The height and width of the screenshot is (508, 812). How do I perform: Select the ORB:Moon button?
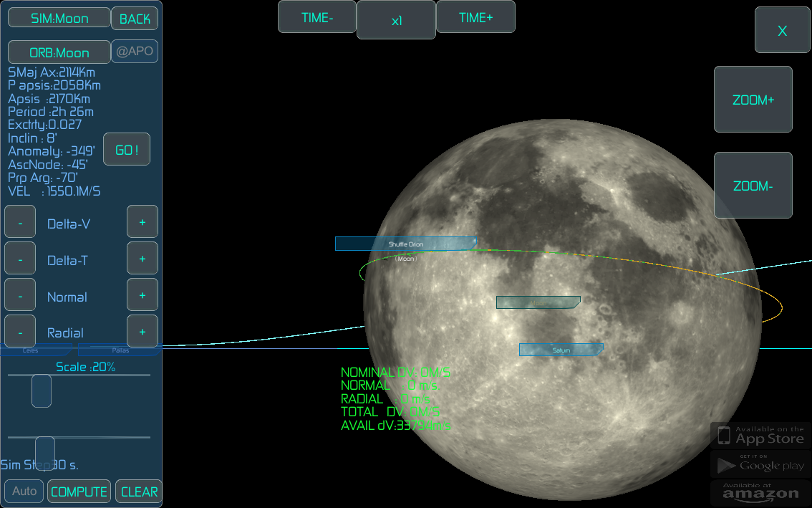pyautogui.click(x=59, y=52)
